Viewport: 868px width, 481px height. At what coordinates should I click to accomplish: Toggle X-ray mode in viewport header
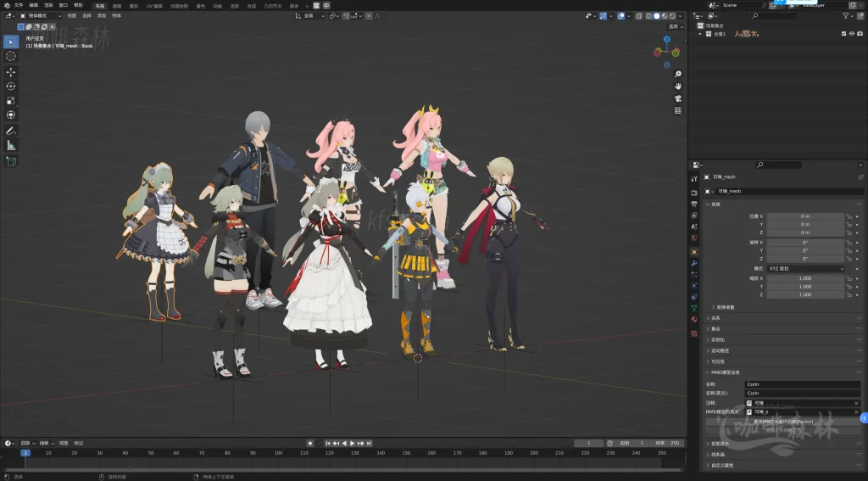638,16
